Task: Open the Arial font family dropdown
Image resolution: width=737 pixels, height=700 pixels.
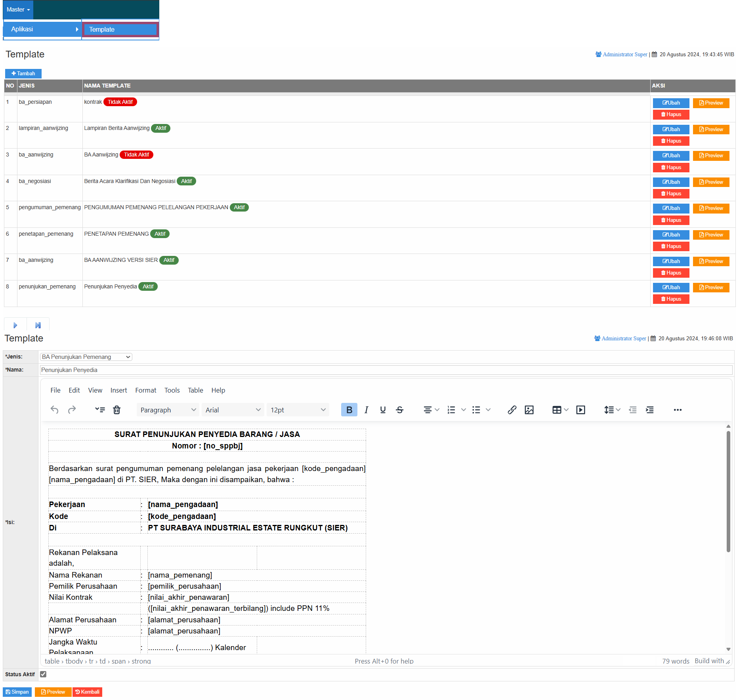Action: 233,410
